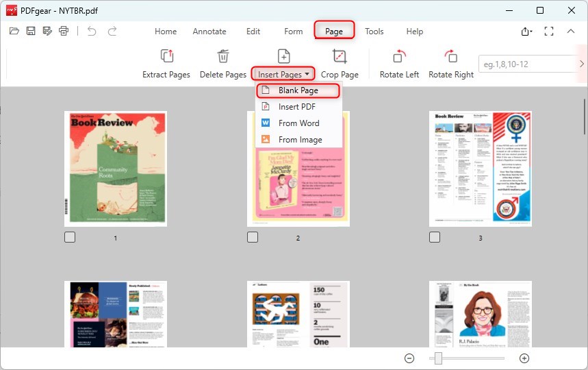Switch to the Edit tab
Viewport: 588px width, 370px height.
tap(253, 32)
